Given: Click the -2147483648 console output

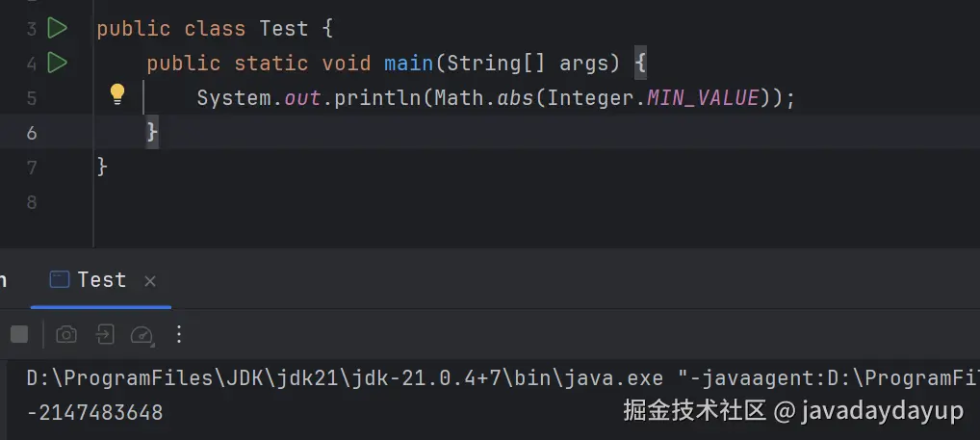Looking at the screenshot, I should click(x=95, y=412).
